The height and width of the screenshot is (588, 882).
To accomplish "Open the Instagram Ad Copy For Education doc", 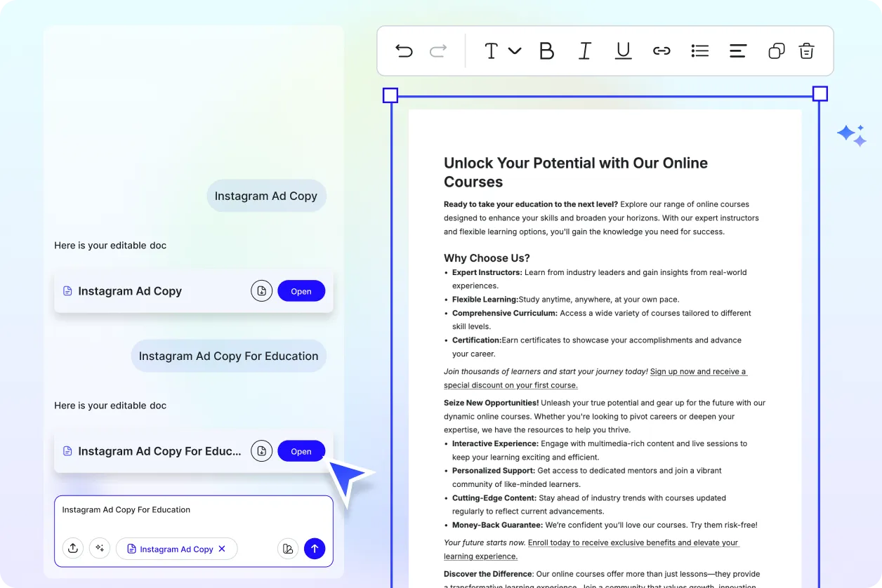I will tap(301, 451).
